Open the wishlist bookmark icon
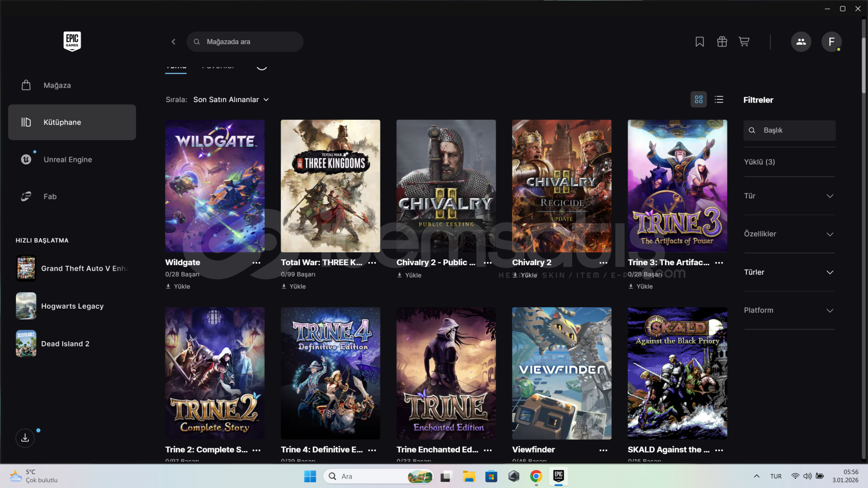This screenshot has height=488, width=868. click(x=699, y=42)
